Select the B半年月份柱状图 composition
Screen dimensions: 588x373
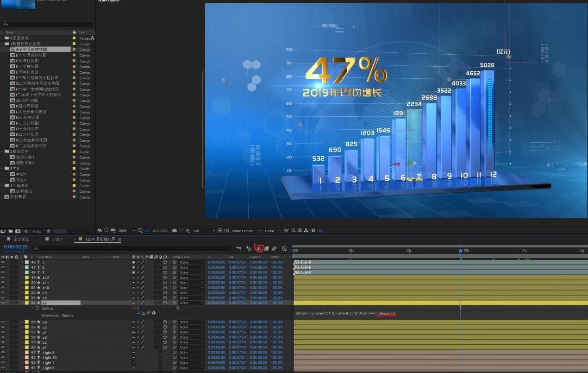click(31, 55)
